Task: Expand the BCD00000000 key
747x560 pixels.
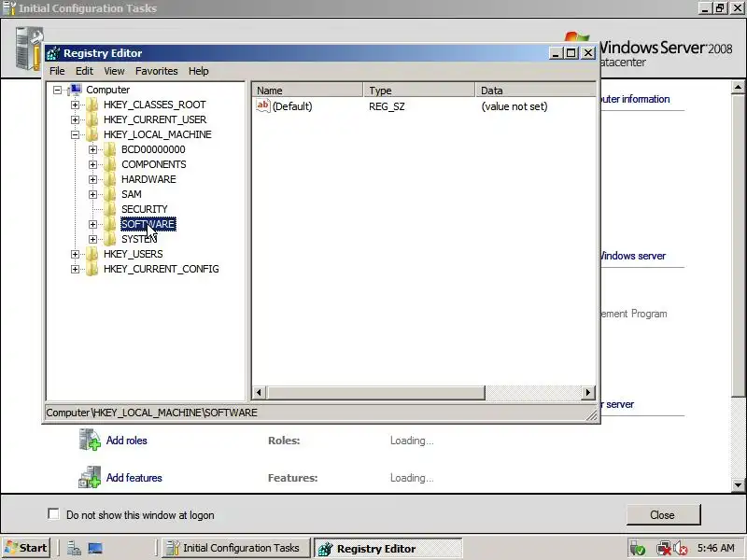Action: pos(92,149)
